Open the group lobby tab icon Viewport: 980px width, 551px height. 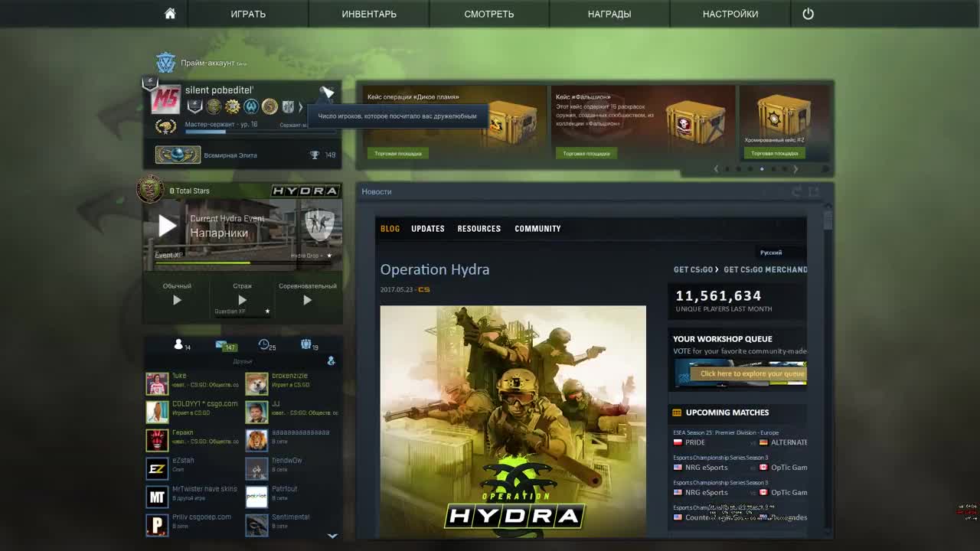[x=306, y=344]
